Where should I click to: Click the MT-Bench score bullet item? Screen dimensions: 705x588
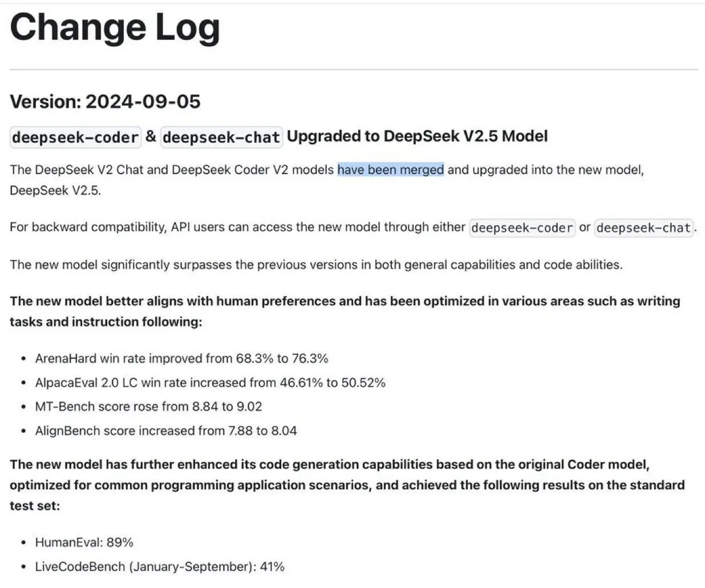(x=148, y=407)
